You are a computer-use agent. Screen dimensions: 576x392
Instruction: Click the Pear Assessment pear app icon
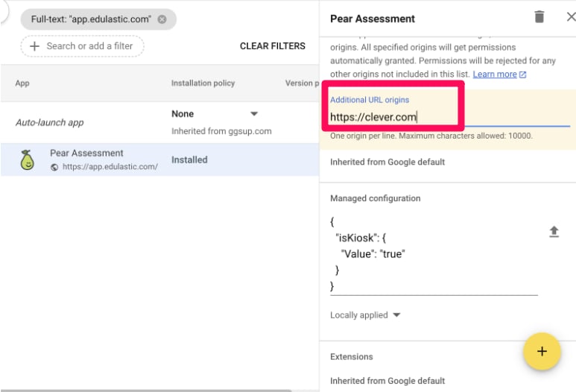point(27,160)
